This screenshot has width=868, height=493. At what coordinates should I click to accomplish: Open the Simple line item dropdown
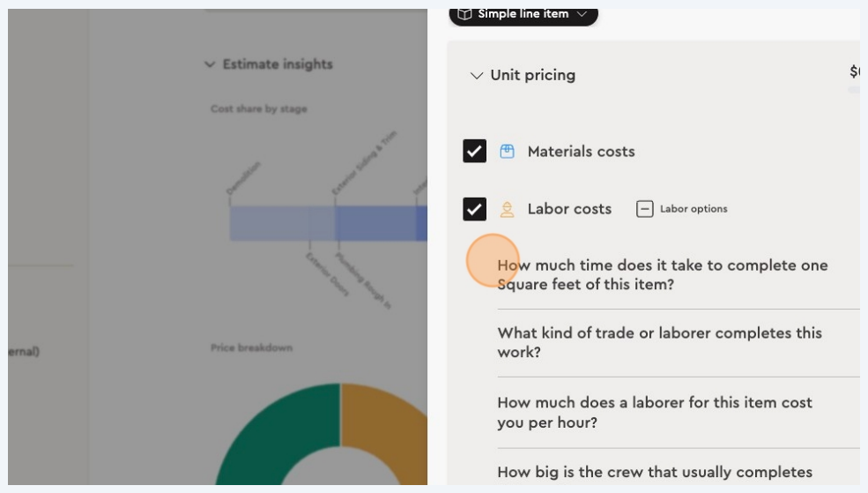pos(582,14)
